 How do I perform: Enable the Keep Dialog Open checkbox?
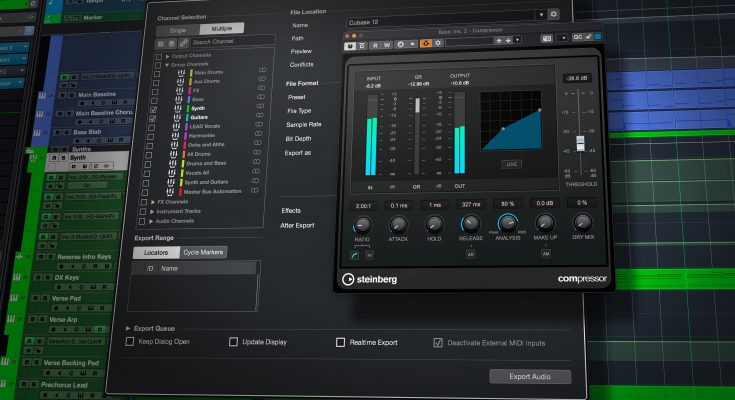(130, 343)
